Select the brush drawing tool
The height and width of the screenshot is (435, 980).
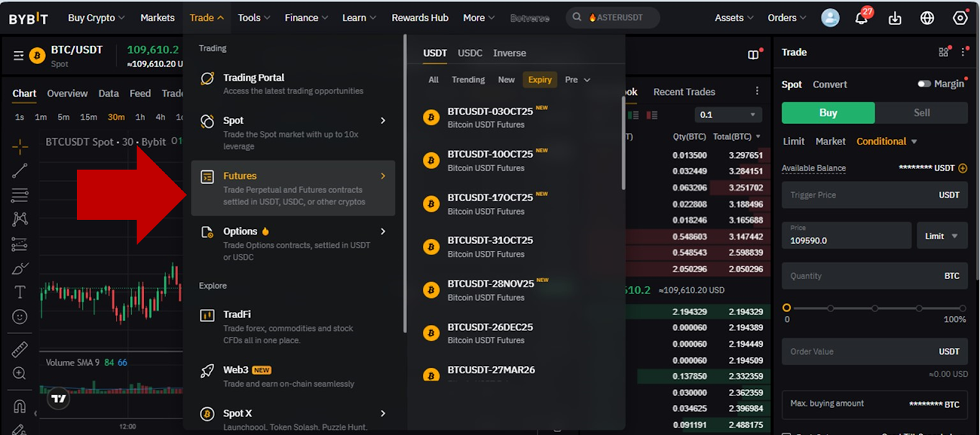(20, 268)
